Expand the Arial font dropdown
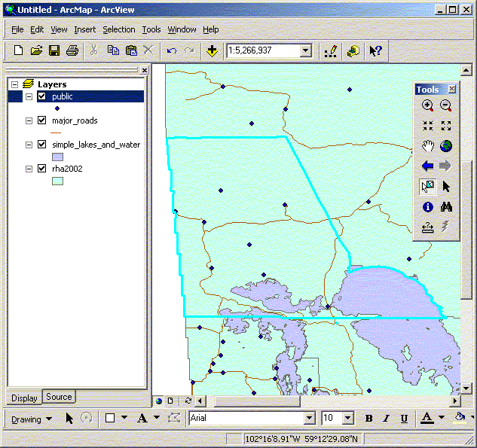 309,418
